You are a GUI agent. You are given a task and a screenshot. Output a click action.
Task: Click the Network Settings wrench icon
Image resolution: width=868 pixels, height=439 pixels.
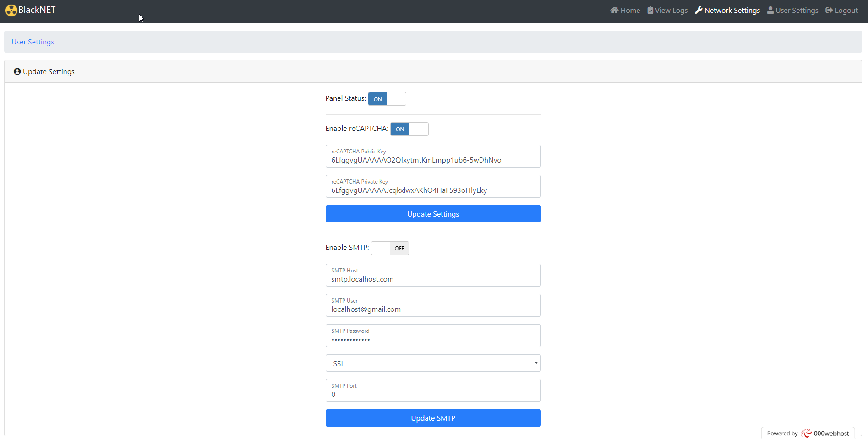pyautogui.click(x=699, y=10)
